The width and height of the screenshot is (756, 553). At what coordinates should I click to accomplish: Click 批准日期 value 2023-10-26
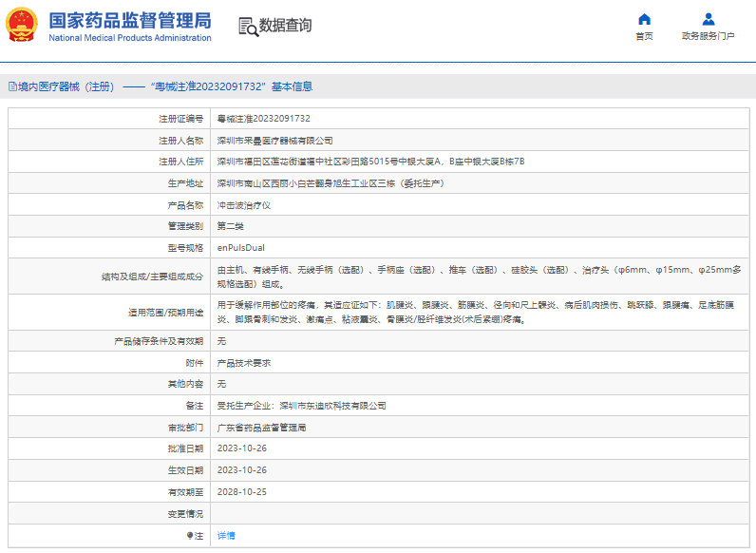(242, 448)
